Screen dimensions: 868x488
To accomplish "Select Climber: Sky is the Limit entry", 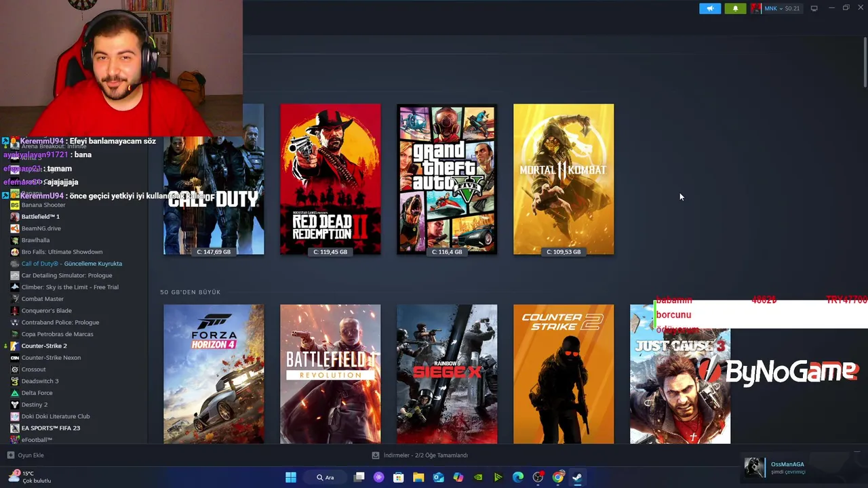I will click(70, 287).
